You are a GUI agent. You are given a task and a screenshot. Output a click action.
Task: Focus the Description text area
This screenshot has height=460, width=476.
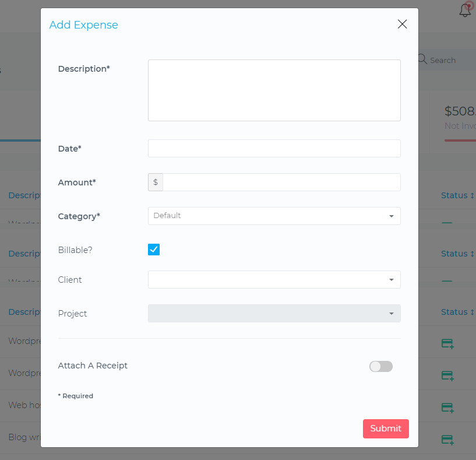pyautogui.click(x=274, y=90)
